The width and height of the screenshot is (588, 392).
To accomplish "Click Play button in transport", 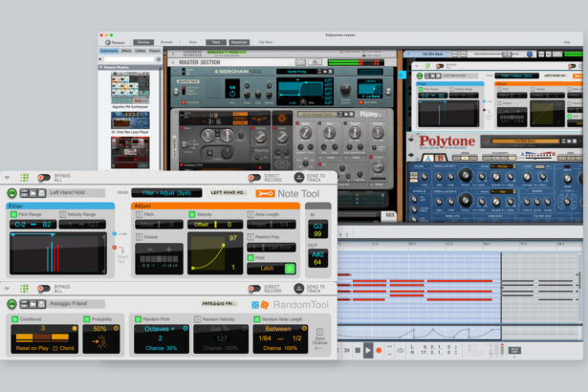I will (368, 350).
